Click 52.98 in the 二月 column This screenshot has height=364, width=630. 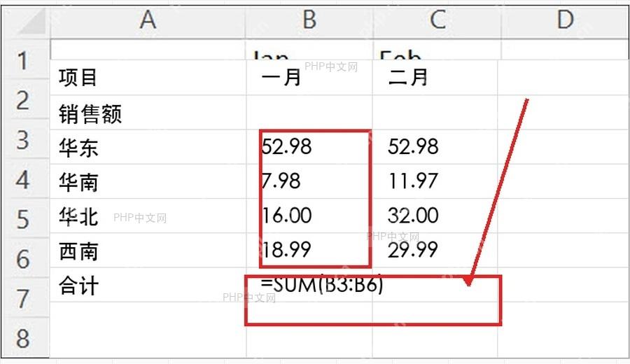coord(435,146)
